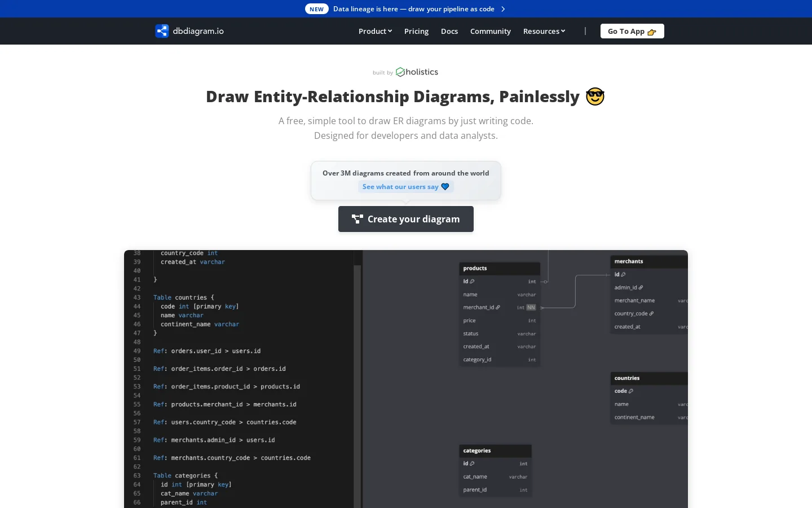Viewport: 812px width, 508px height.
Task: Expand the Resources dropdown menu
Action: click(x=544, y=31)
